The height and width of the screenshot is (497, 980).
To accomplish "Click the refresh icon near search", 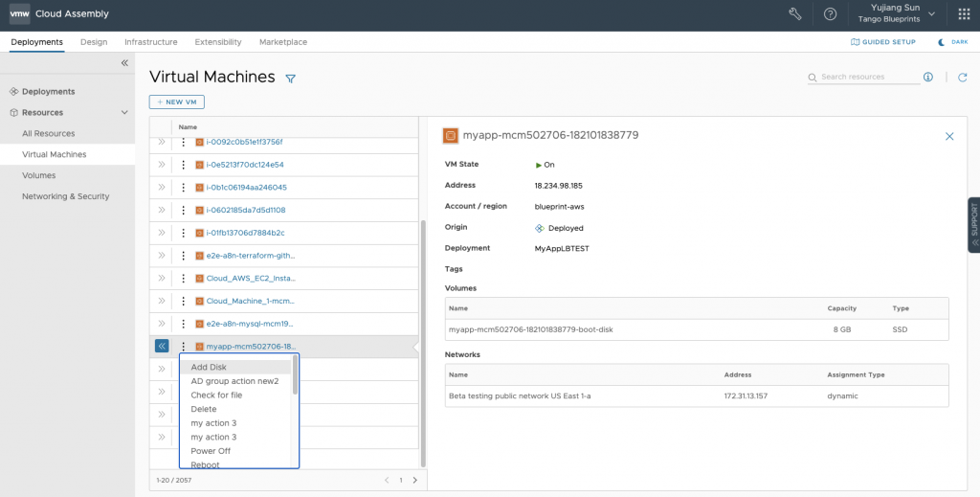I will [x=962, y=78].
